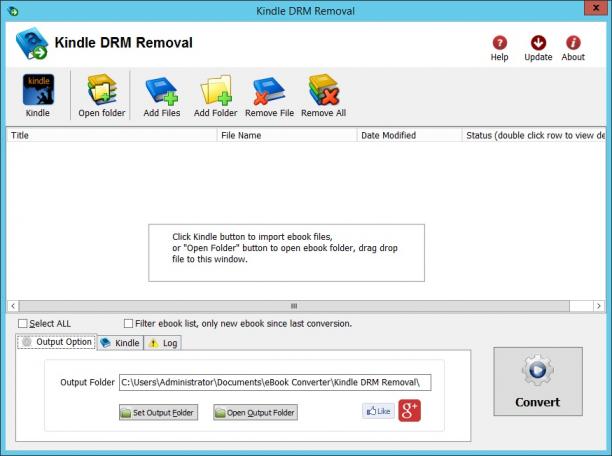Click the Facebook Like button
Screen dimensions: 612x456
(x=378, y=411)
